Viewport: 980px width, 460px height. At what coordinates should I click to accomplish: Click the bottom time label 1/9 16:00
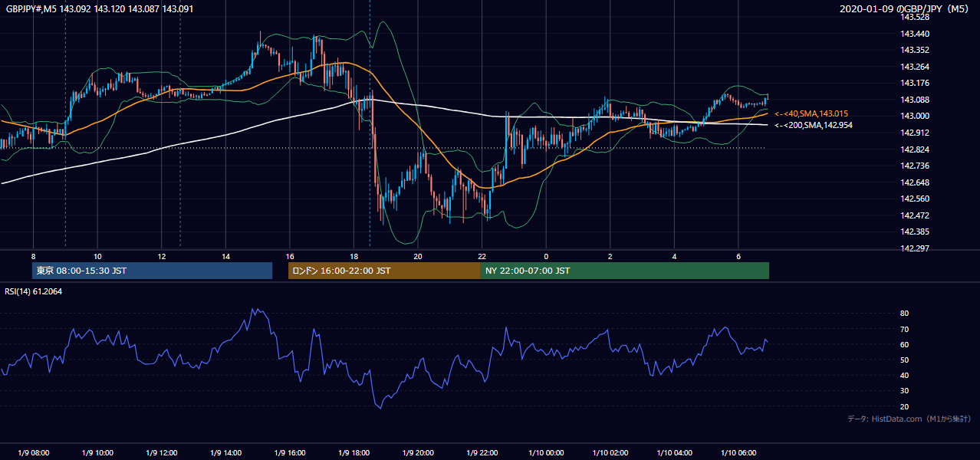(290, 453)
